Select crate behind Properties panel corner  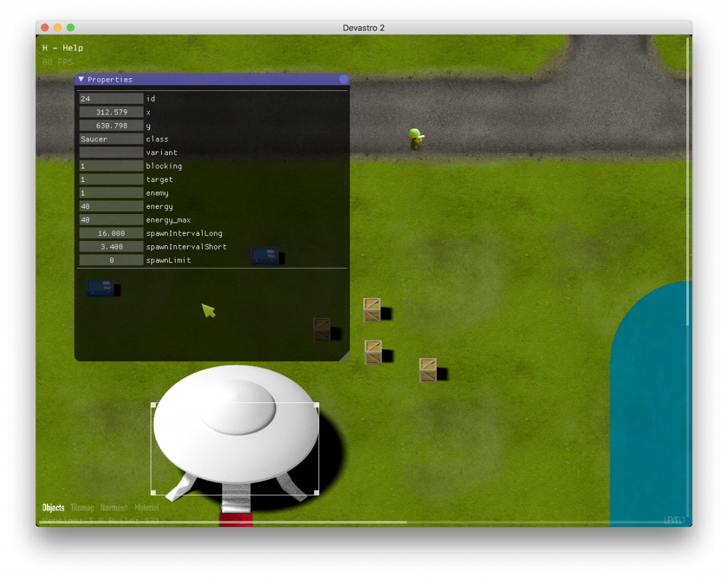click(x=322, y=330)
